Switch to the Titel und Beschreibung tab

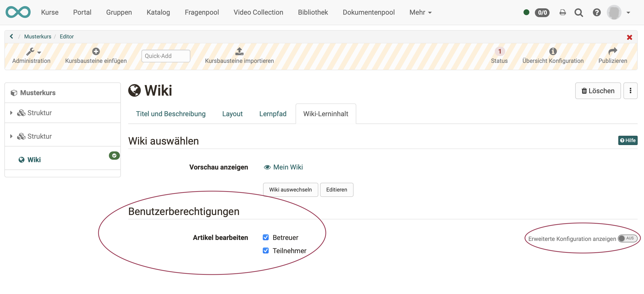click(x=171, y=114)
